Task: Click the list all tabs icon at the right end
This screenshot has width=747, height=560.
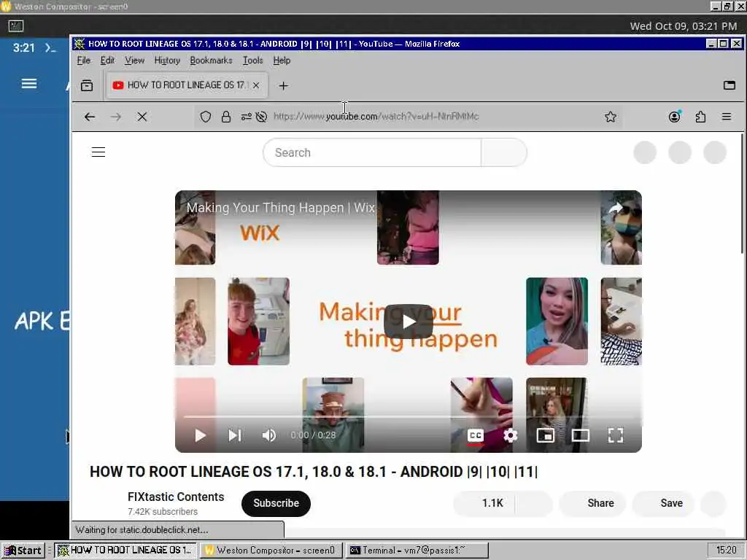Action: 729,85
